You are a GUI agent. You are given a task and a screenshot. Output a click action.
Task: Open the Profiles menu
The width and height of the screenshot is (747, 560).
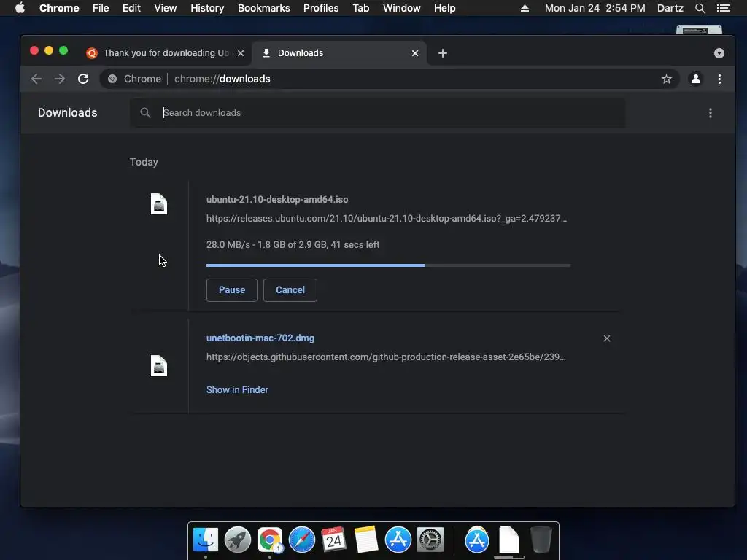(321, 8)
